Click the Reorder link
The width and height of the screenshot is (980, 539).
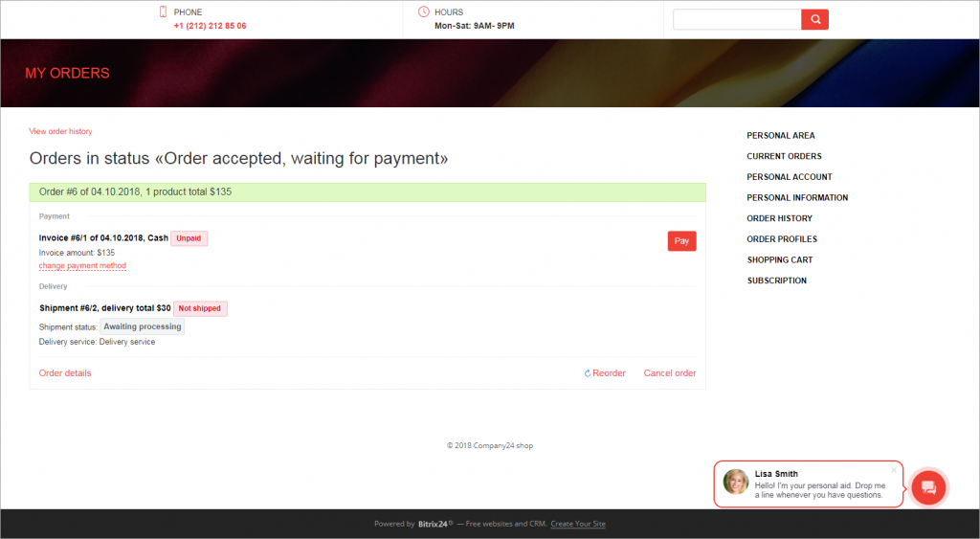605,373
